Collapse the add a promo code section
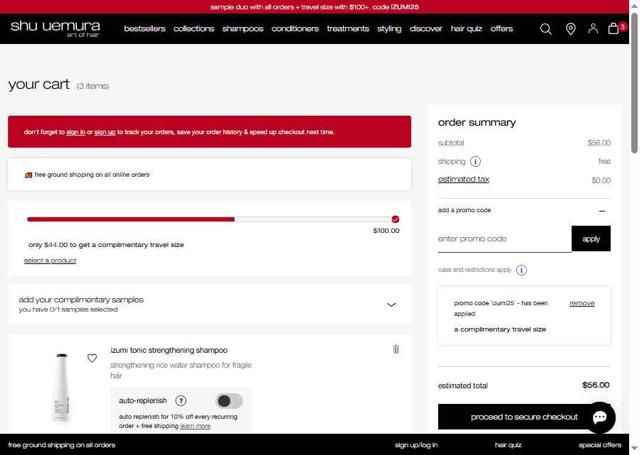The width and height of the screenshot is (640, 455). (x=602, y=211)
